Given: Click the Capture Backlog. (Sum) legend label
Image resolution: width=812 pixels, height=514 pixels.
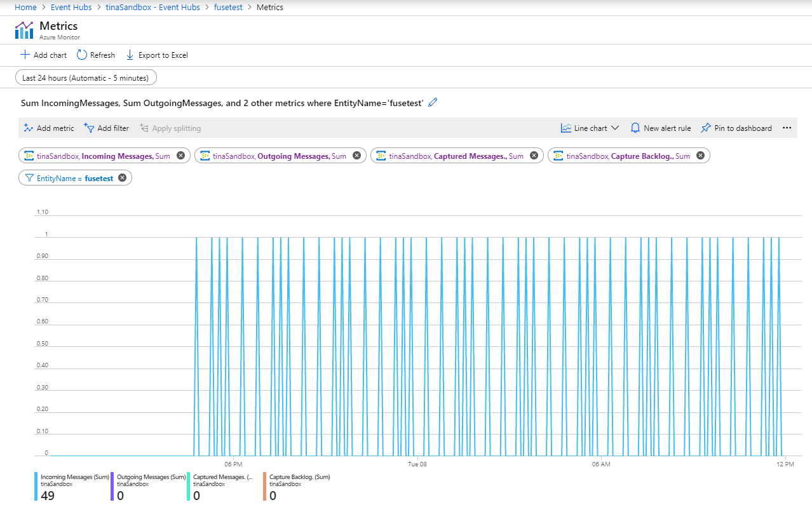Looking at the screenshot, I should 300,477.
